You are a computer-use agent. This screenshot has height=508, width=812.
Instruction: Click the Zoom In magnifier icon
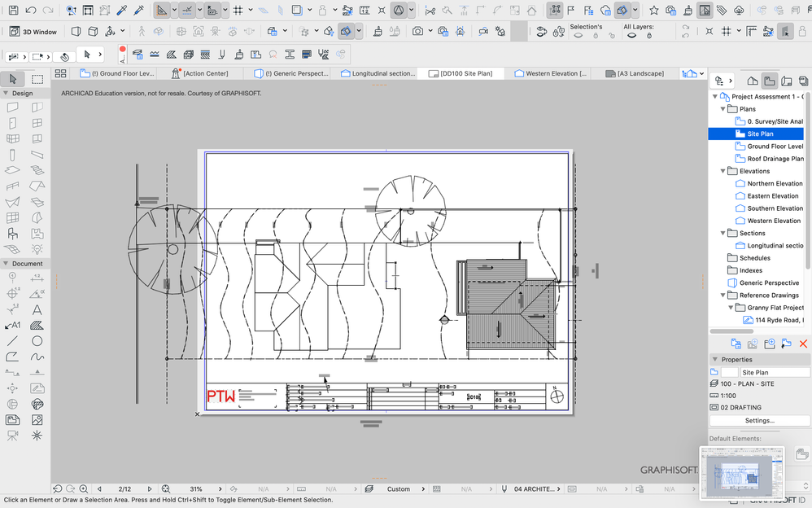coord(83,489)
